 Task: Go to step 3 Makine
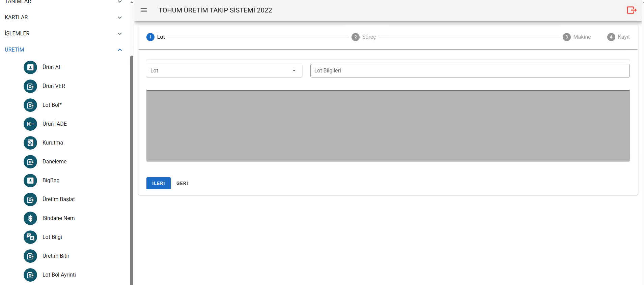click(x=577, y=37)
